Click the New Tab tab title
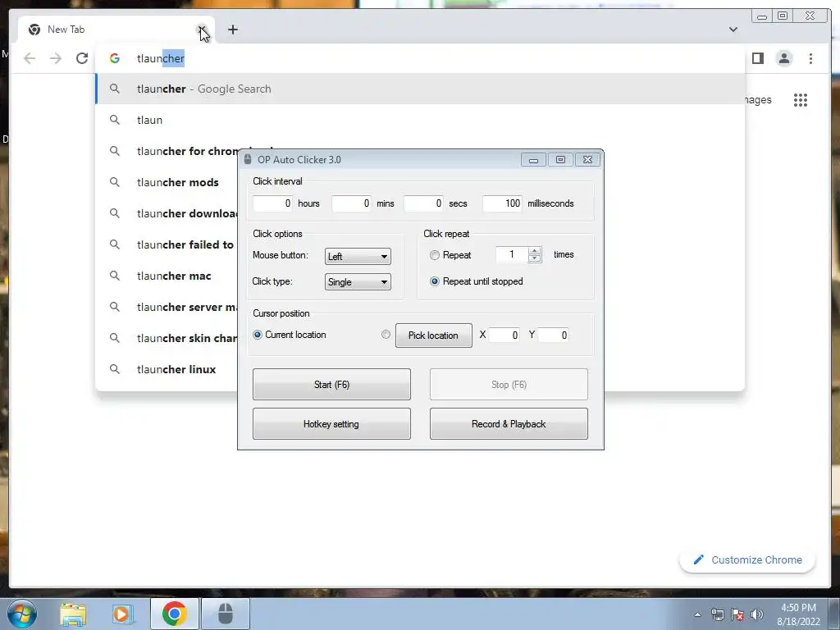Screen dimensions: 840x630 click(x=66, y=30)
